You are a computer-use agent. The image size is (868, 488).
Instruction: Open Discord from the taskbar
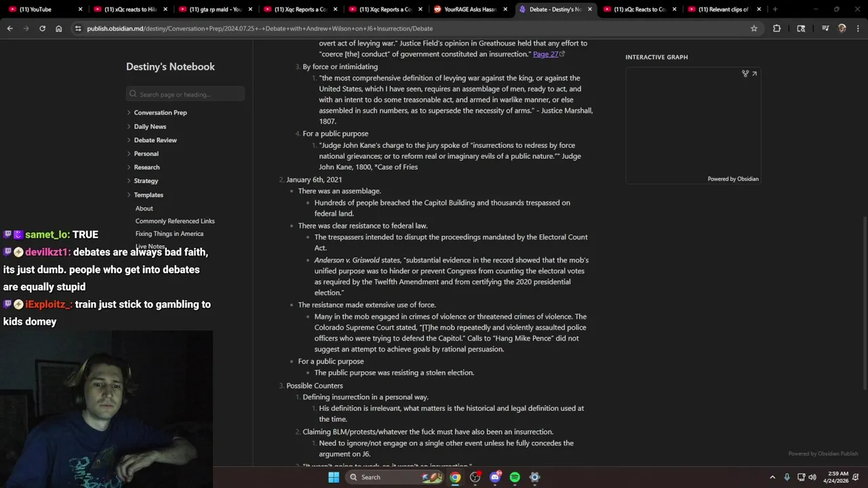(x=495, y=477)
